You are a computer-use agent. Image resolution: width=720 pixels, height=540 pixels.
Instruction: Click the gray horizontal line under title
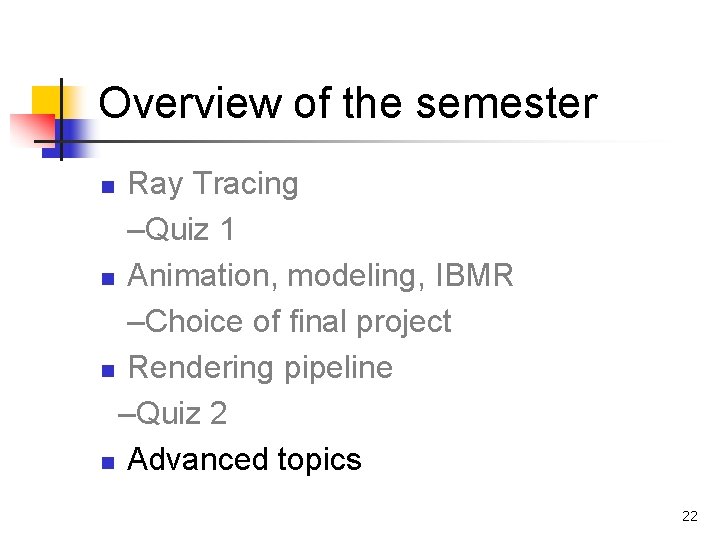pos(400,142)
